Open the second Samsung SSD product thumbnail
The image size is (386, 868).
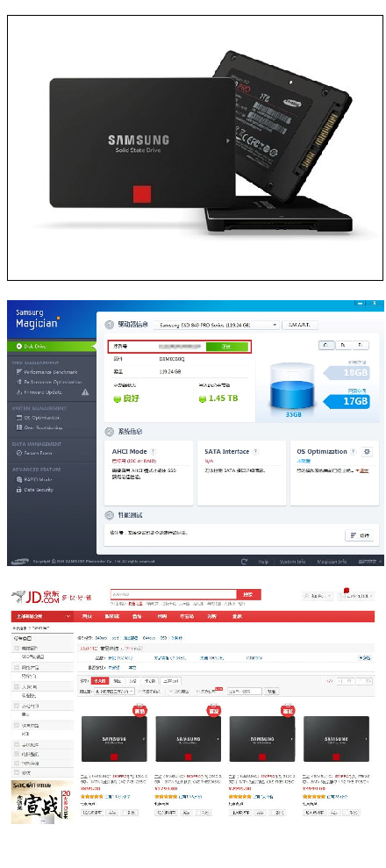pyautogui.click(x=188, y=738)
